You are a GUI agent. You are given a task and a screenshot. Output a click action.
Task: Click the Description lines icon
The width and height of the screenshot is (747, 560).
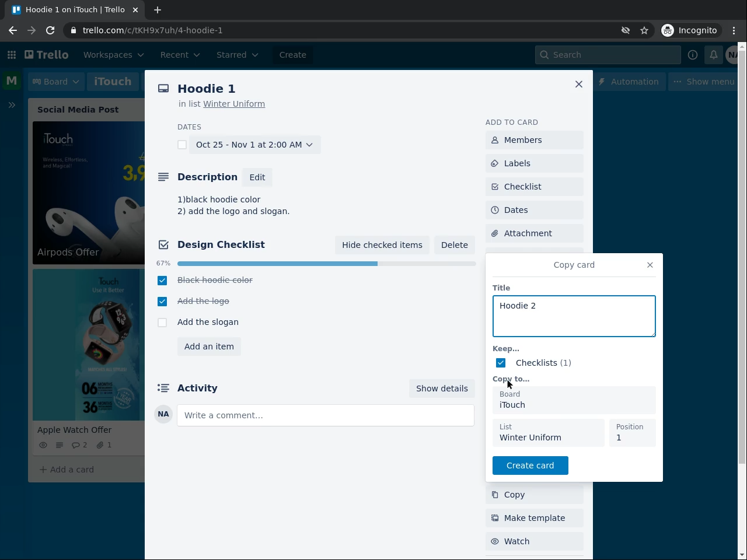[163, 177]
